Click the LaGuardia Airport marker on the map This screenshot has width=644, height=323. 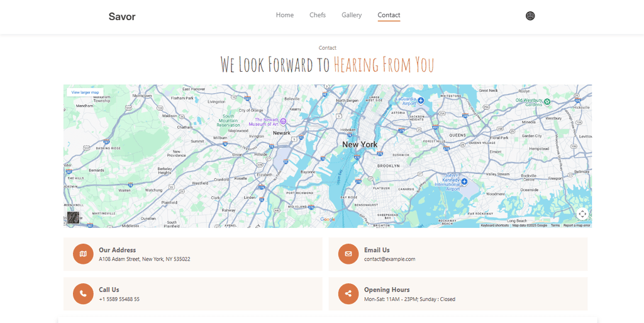(x=421, y=101)
